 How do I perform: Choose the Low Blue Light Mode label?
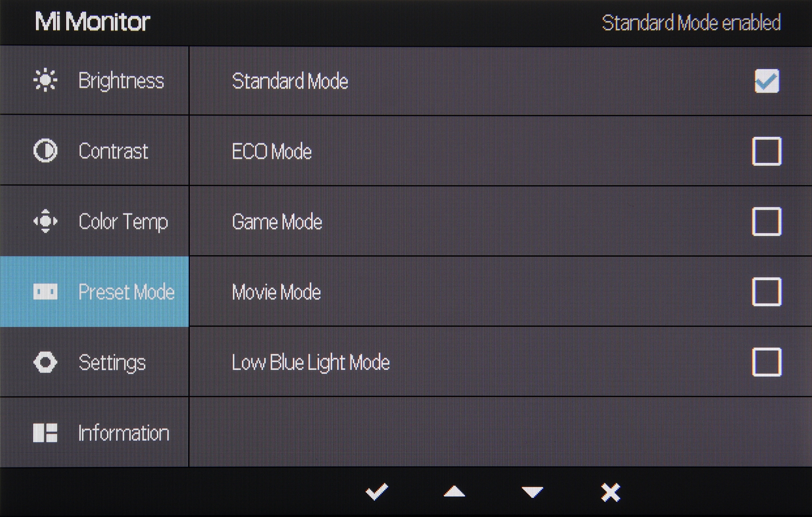[310, 363]
